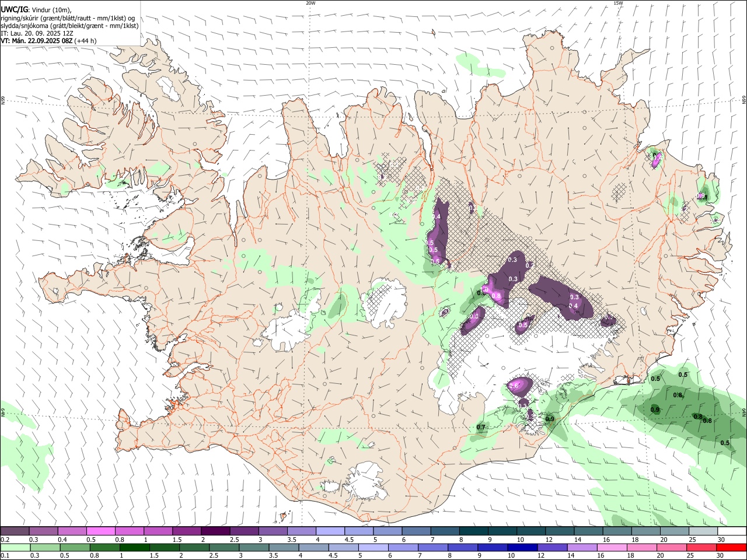747x560 pixels.
Task: Pick the bright red 30 swatch in the lower scale
Action: 732,547
